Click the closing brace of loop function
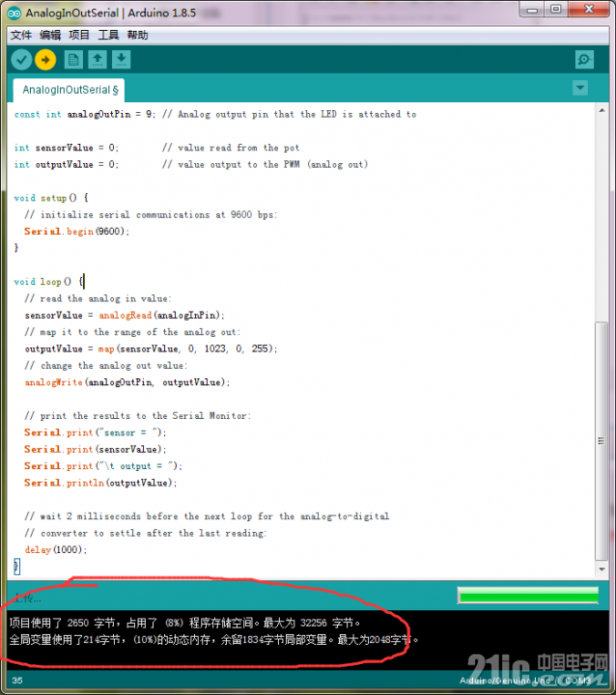This screenshot has width=616, height=695. point(16,567)
